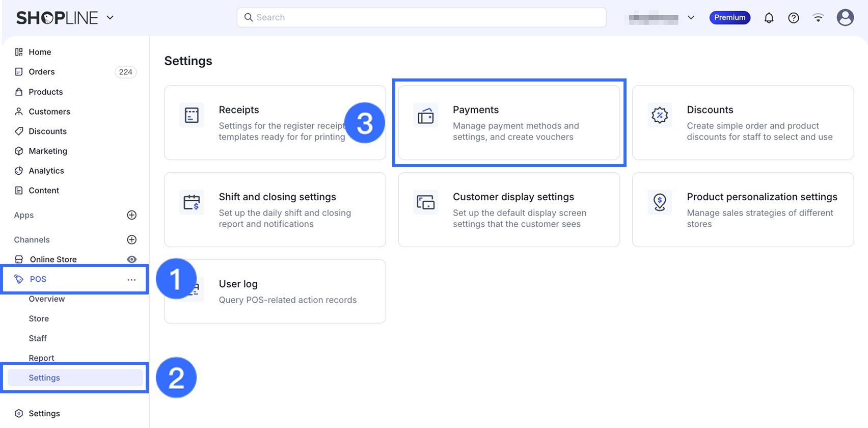Viewport: 868px width, 428px height.
Task: Click the Payments wallet icon
Action: (425, 116)
